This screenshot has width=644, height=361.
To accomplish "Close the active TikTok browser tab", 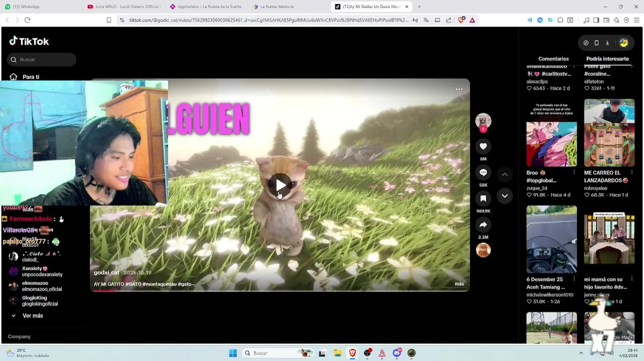I will click(407, 7).
